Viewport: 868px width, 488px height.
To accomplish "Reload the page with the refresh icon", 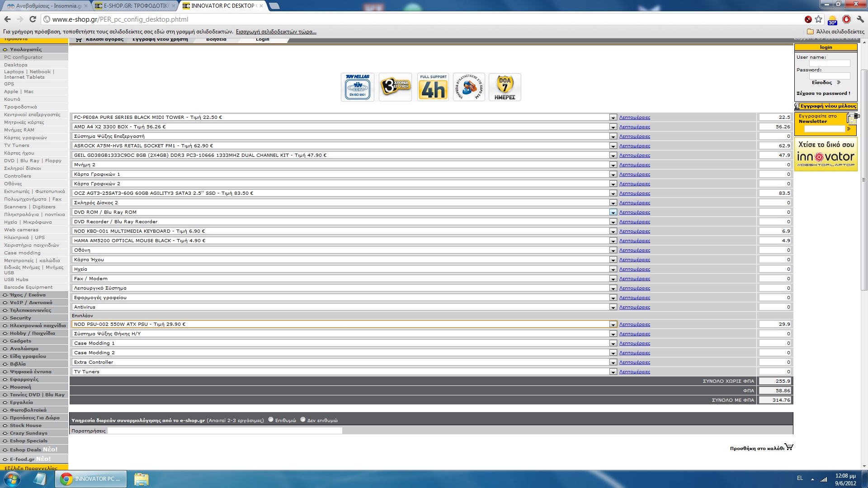I will click(33, 19).
